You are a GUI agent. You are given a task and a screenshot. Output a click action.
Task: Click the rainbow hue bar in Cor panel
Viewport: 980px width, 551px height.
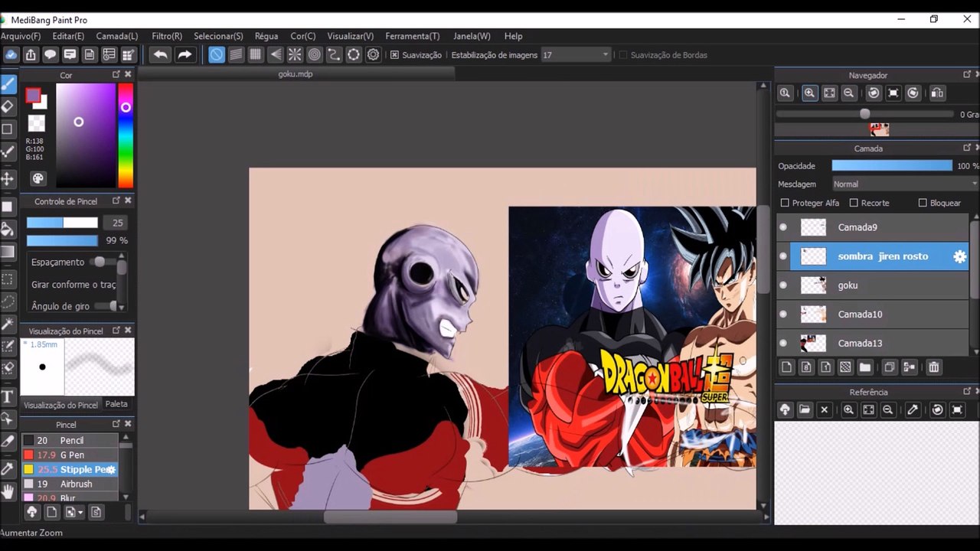coord(126,135)
